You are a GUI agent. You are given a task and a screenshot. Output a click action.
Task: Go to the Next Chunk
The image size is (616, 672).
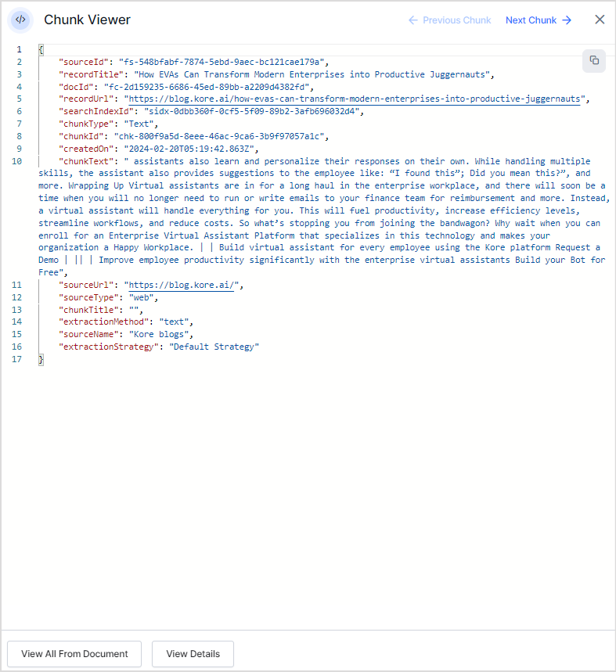(x=539, y=20)
